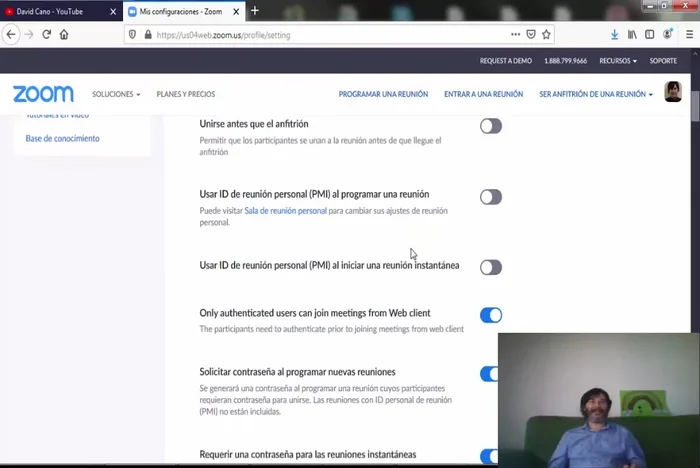Expand the Recursos dropdown menu
Viewport: 700px width, 468px height.
(x=617, y=61)
